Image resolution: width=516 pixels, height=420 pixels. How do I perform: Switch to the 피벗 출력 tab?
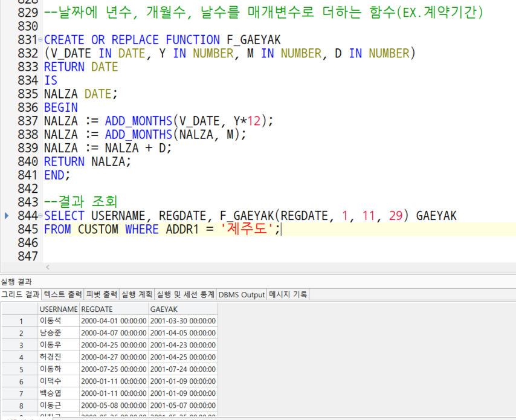click(x=102, y=294)
